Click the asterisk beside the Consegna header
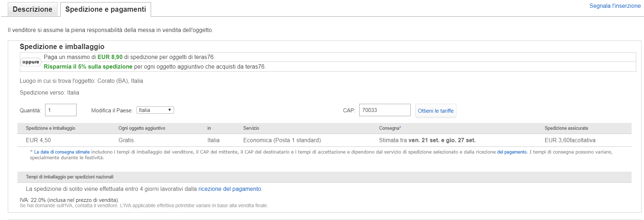This screenshot has width=644, height=220. tap(400, 128)
